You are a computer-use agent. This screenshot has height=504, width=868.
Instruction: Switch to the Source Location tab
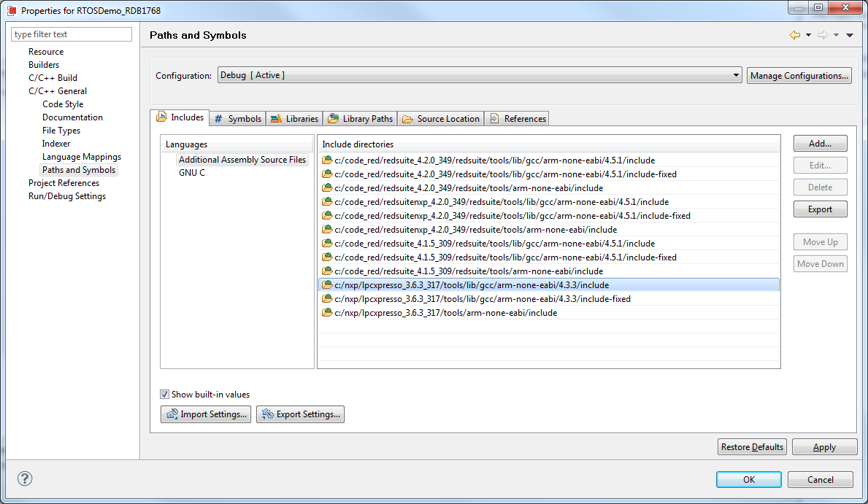[441, 118]
